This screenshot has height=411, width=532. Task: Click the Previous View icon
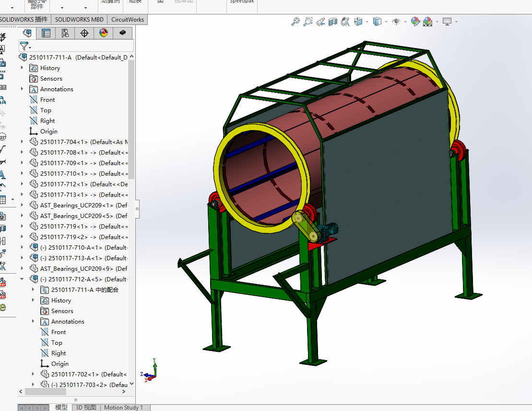[x=320, y=22]
